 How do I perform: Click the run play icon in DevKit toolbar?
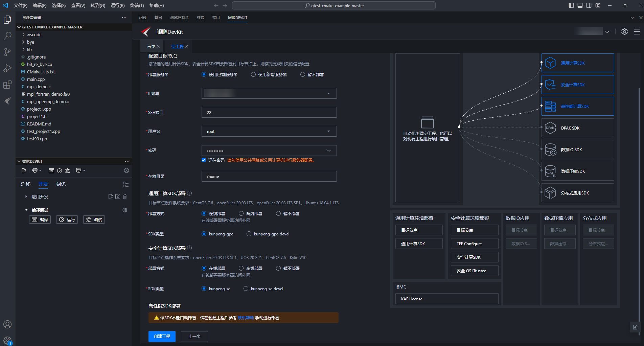pos(60,171)
